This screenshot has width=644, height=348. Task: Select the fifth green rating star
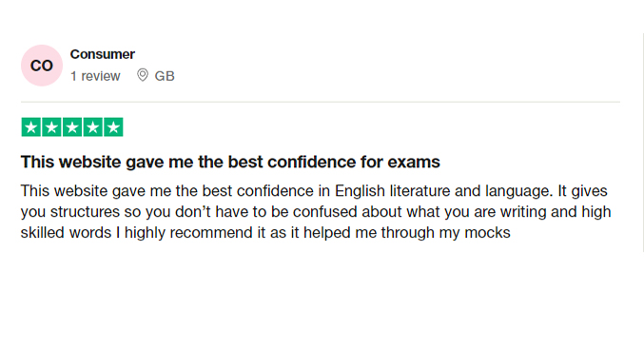tap(113, 127)
